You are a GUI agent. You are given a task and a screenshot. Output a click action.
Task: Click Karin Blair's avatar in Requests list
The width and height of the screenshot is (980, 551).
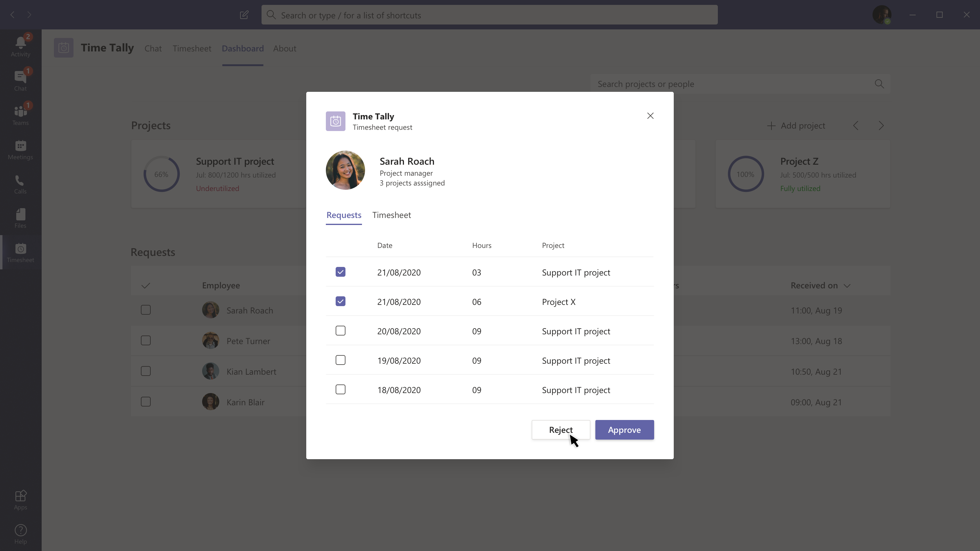(x=210, y=402)
